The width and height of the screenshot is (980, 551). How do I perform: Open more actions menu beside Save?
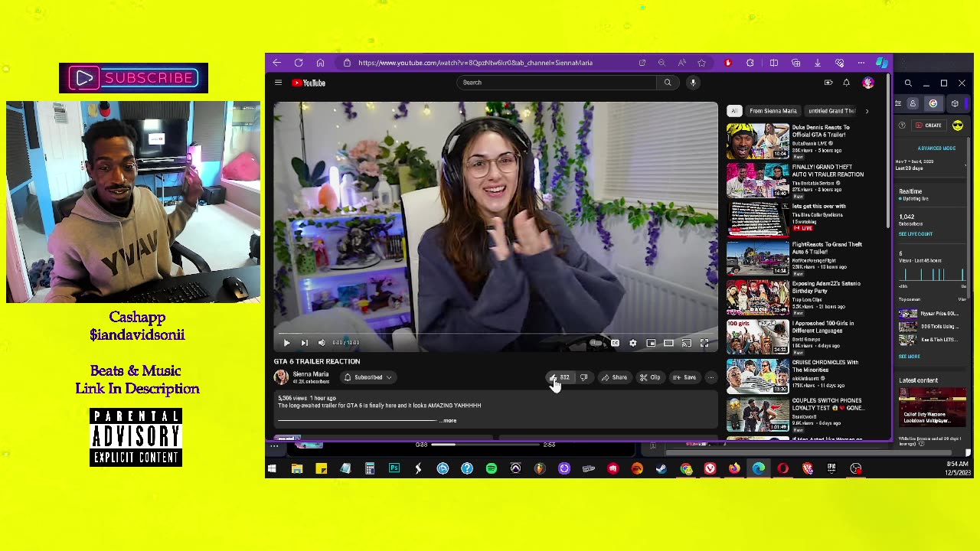[x=710, y=377]
